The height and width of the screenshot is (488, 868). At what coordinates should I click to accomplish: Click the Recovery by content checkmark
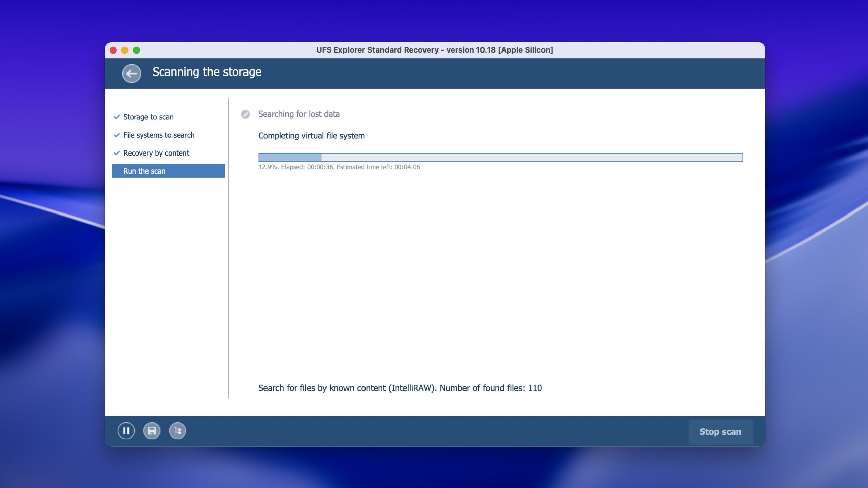[x=117, y=153]
